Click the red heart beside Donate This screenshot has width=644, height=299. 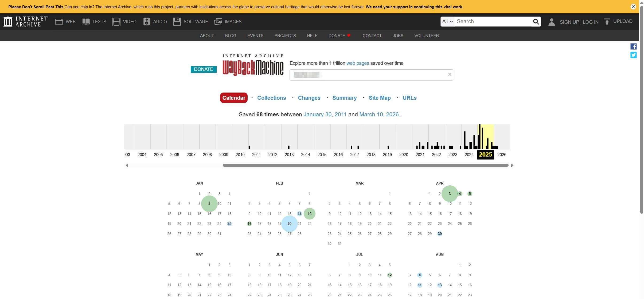pyautogui.click(x=349, y=35)
